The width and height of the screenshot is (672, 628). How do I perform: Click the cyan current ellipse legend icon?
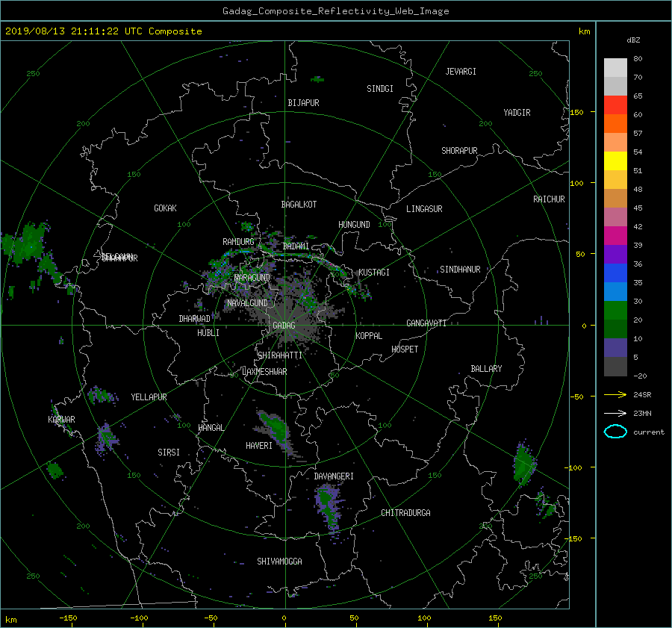pos(615,432)
